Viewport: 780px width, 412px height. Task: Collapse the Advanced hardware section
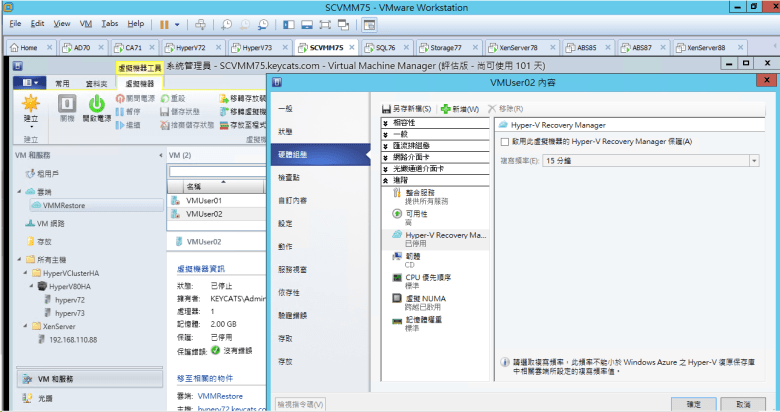[x=386, y=180]
